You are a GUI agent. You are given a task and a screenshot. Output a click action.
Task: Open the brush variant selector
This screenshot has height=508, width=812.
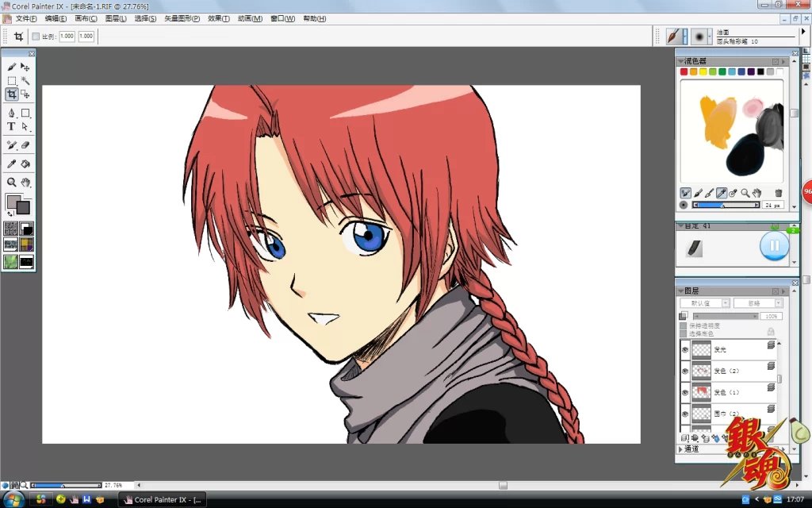coord(702,37)
